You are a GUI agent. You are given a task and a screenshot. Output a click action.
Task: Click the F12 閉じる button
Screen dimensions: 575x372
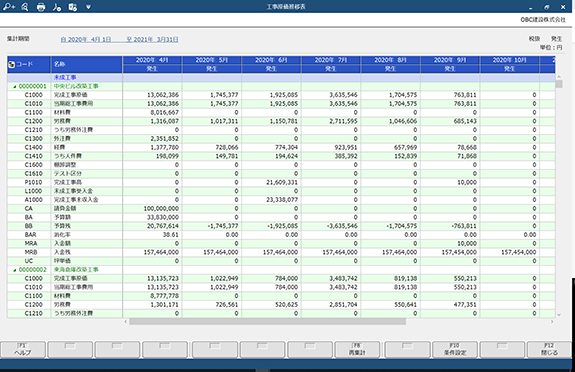pyautogui.click(x=549, y=350)
